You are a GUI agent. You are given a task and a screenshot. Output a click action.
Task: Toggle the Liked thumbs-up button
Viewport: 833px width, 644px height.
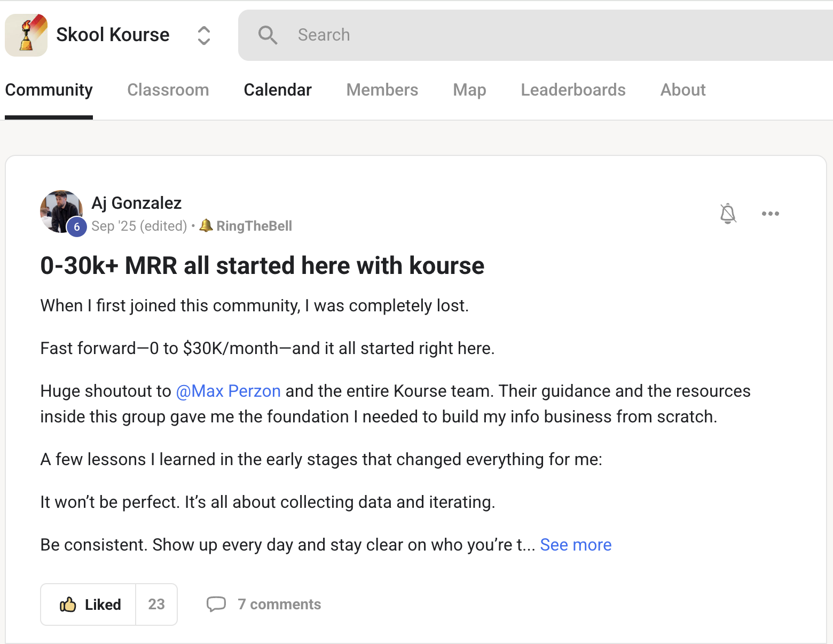(89, 604)
